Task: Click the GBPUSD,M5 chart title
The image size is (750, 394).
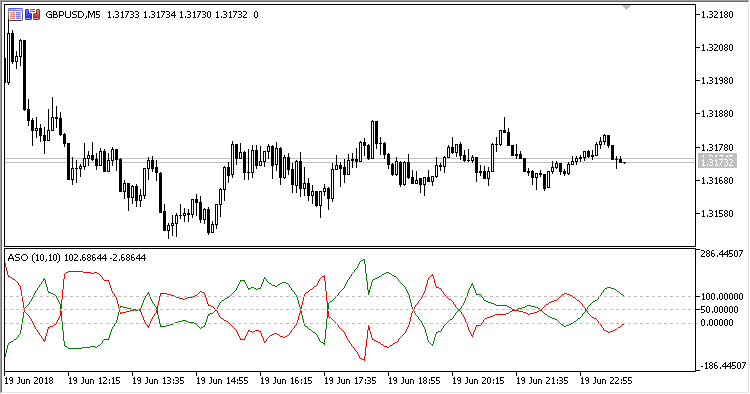Action: 73,15
